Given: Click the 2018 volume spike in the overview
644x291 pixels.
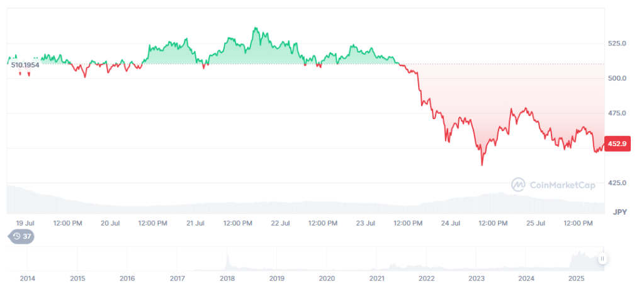Looking at the screenshot, I should point(228,258).
